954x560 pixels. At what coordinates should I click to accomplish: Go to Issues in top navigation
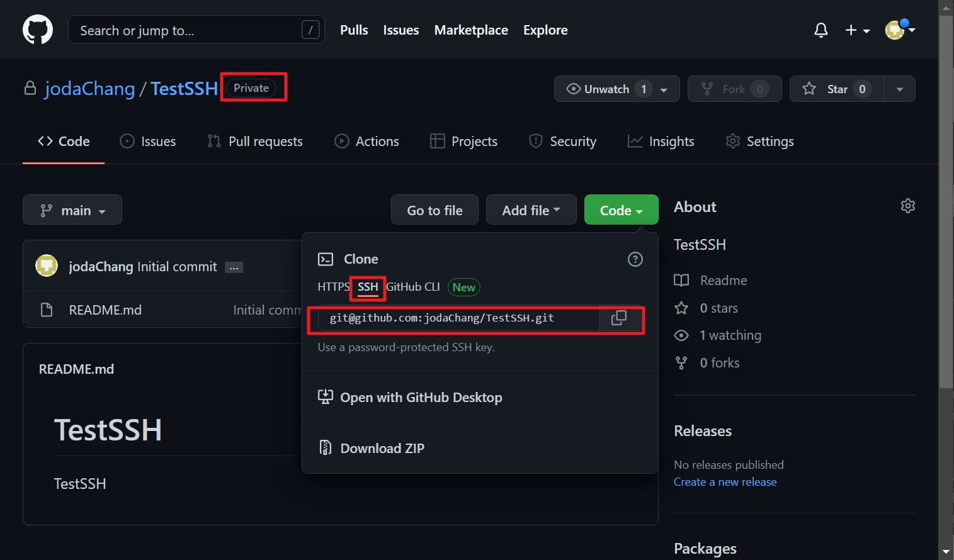coord(401,30)
